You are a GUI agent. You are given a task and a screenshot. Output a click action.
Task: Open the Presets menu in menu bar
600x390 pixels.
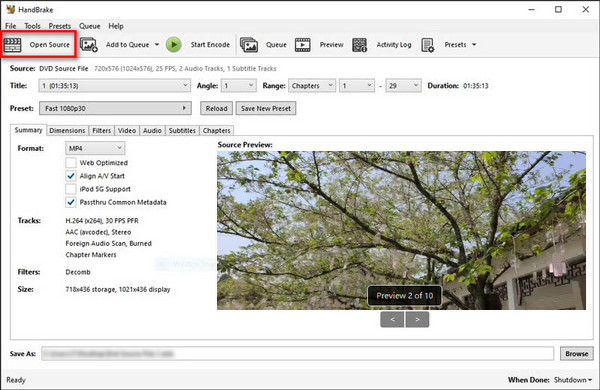pos(60,26)
